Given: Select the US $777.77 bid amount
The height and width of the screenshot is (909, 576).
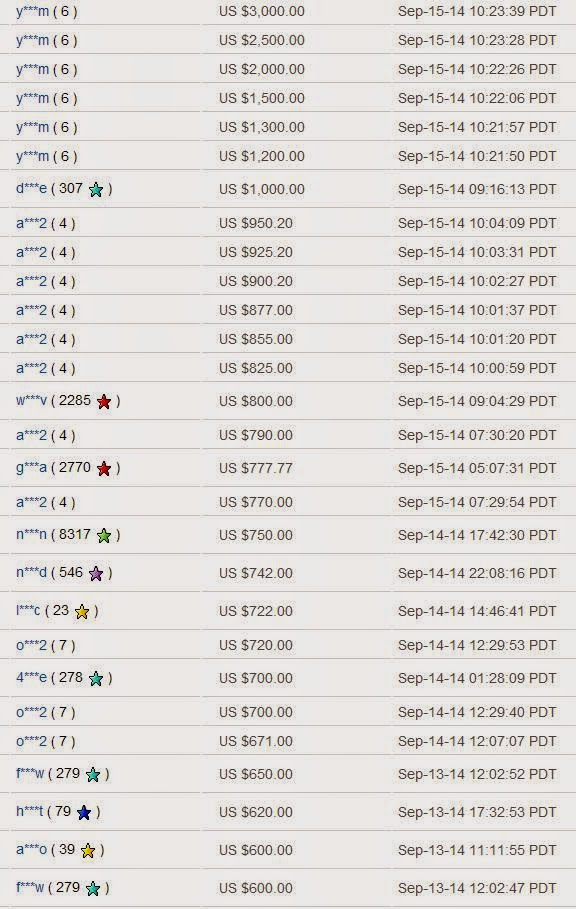Looking at the screenshot, I should point(256,468).
